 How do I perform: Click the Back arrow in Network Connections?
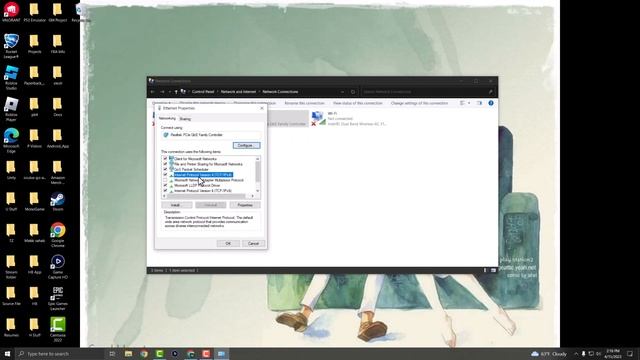click(153, 92)
